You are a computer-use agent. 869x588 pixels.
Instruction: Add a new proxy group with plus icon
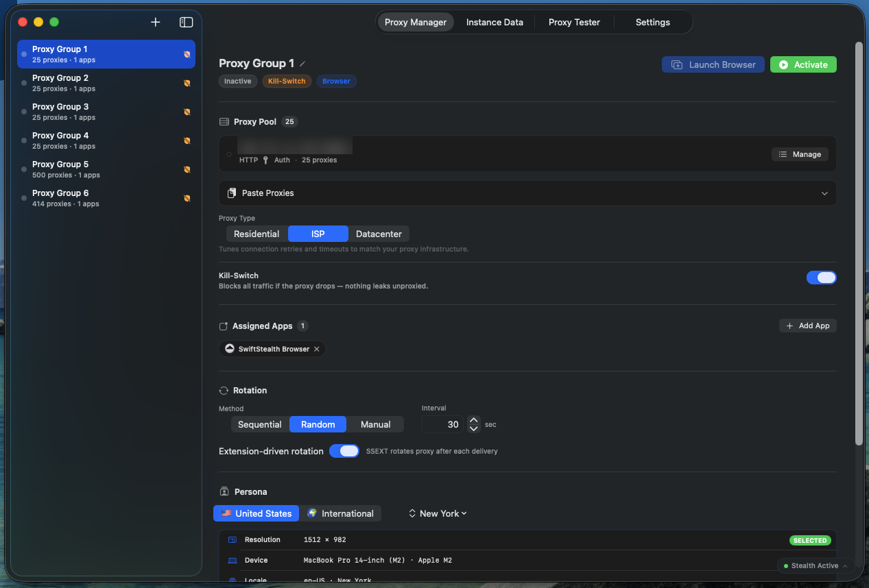coord(156,22)
